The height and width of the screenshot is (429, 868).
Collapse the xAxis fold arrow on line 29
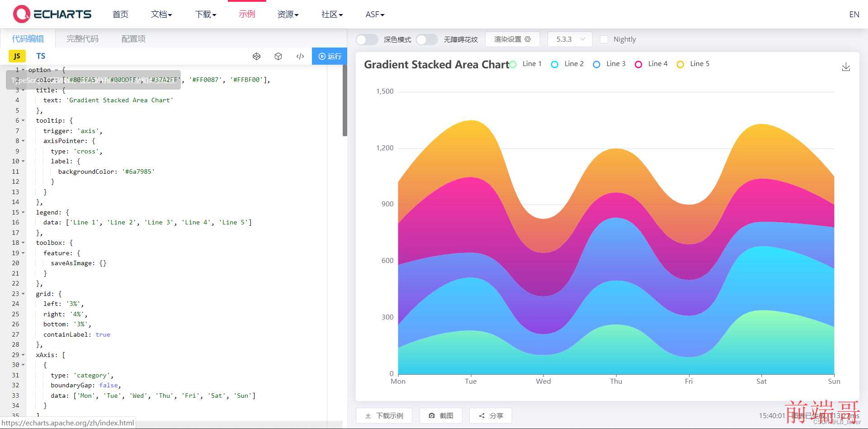[x=23, y=355]
